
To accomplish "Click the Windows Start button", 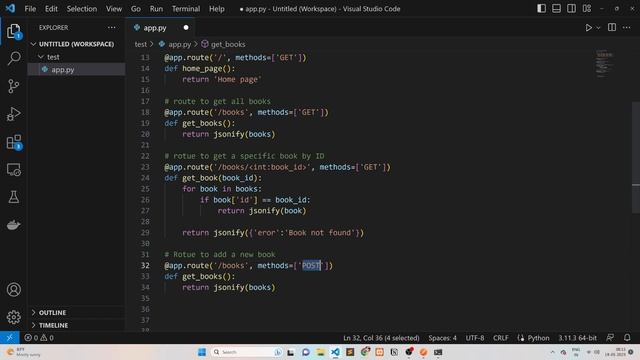I will coord(202,352).
